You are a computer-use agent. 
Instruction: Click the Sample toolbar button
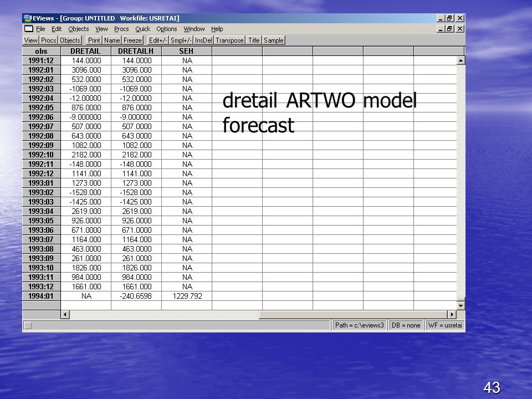(x=273, y=40)
